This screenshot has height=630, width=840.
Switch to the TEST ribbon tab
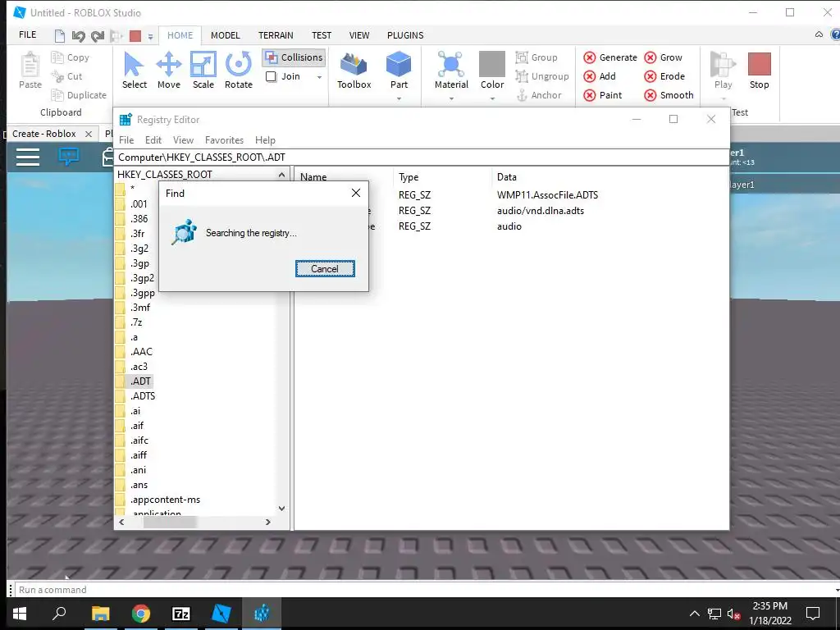point(322,35)
